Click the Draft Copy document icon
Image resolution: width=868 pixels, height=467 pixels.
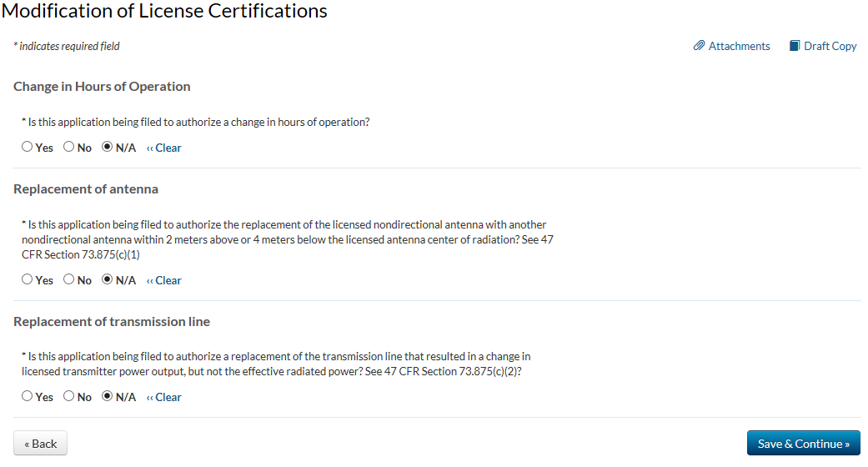coord(795,46)
